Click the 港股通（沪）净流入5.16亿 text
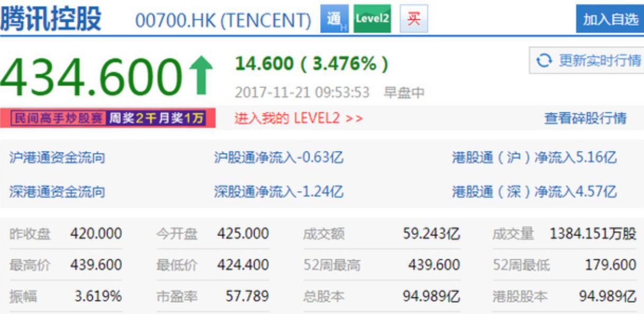 534,158
